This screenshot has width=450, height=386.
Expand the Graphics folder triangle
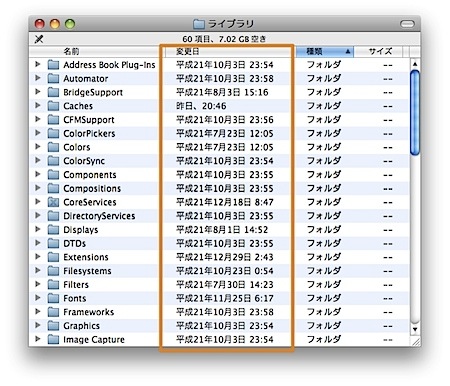click(x=38, y=325)
